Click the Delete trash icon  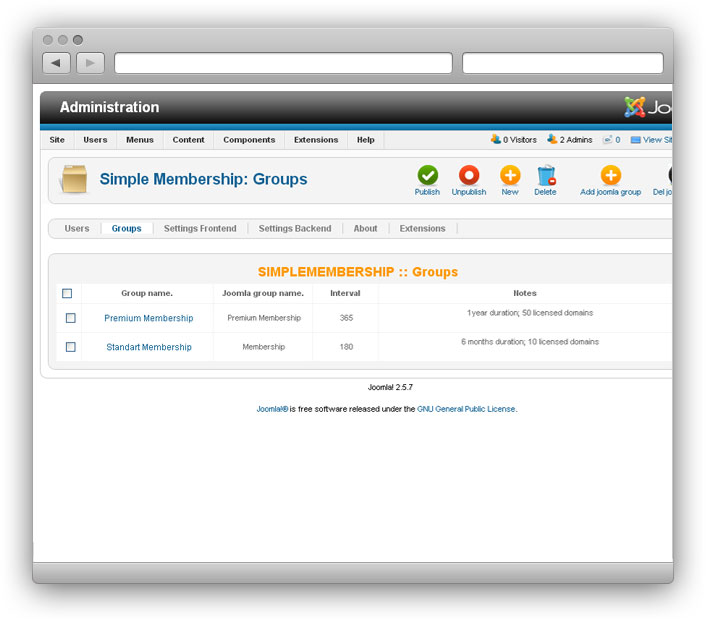[x=546, y=175]
